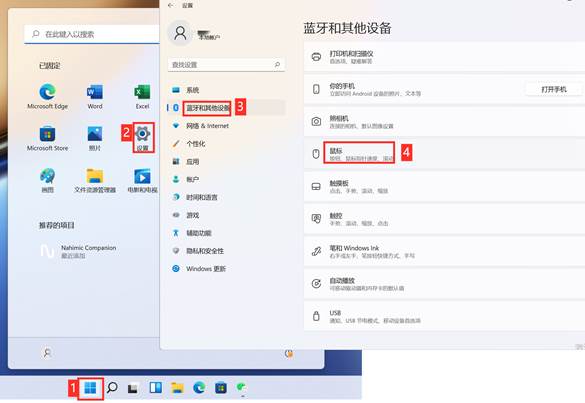Launch Word from the Start menu
585x403 pixels.
95,96
